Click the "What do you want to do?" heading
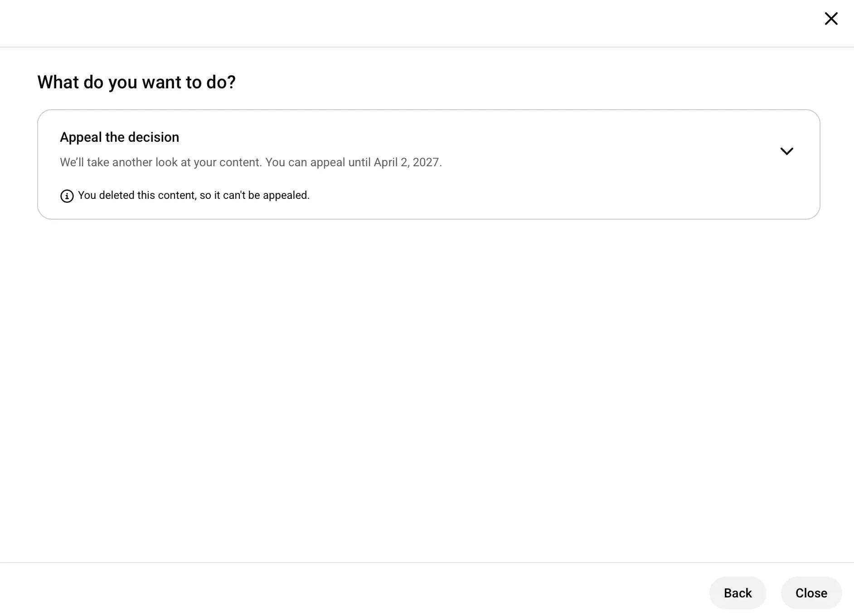 point(136,82)
